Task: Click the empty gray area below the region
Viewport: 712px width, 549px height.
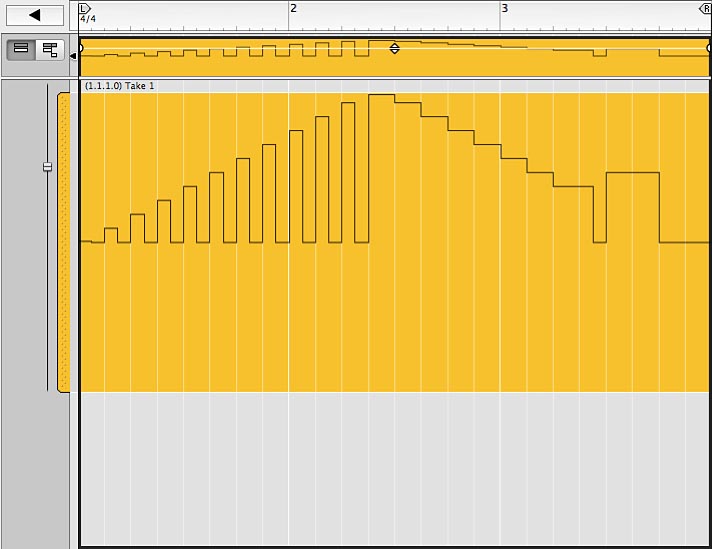Action: coord(394,468)
